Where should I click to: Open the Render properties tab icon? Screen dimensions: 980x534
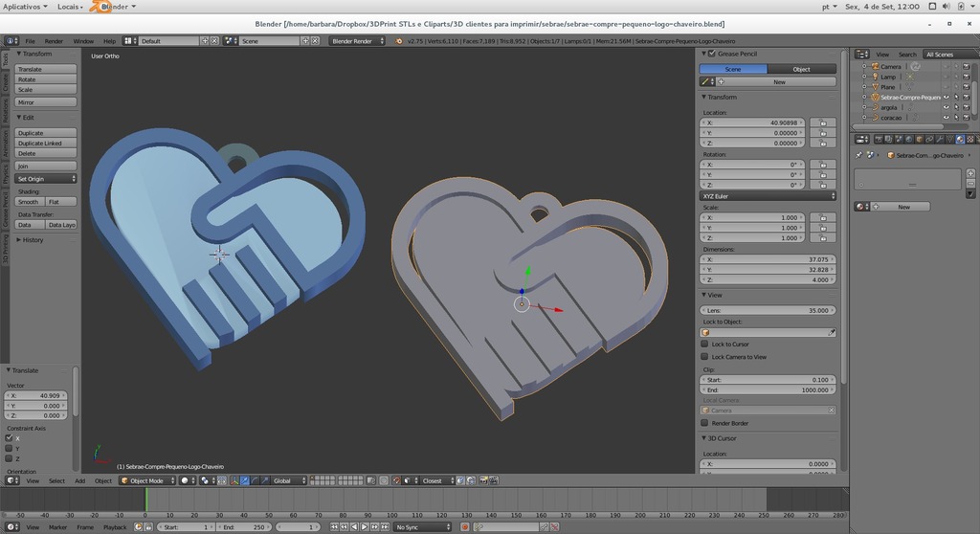click(x=879, y=140)
